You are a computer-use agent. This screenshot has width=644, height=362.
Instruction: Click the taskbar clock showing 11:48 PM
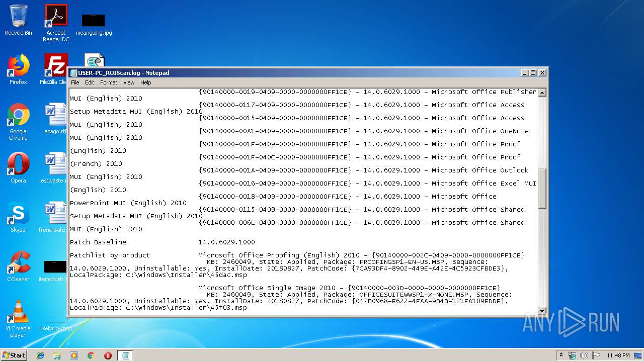click(618, 355)
